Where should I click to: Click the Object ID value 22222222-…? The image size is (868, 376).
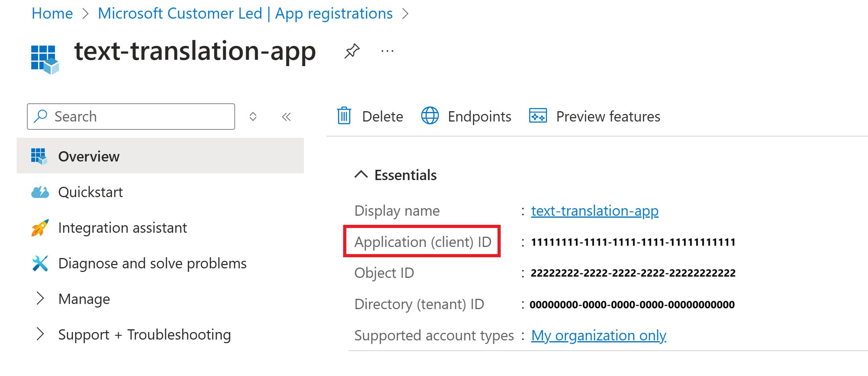coord(633,273)
